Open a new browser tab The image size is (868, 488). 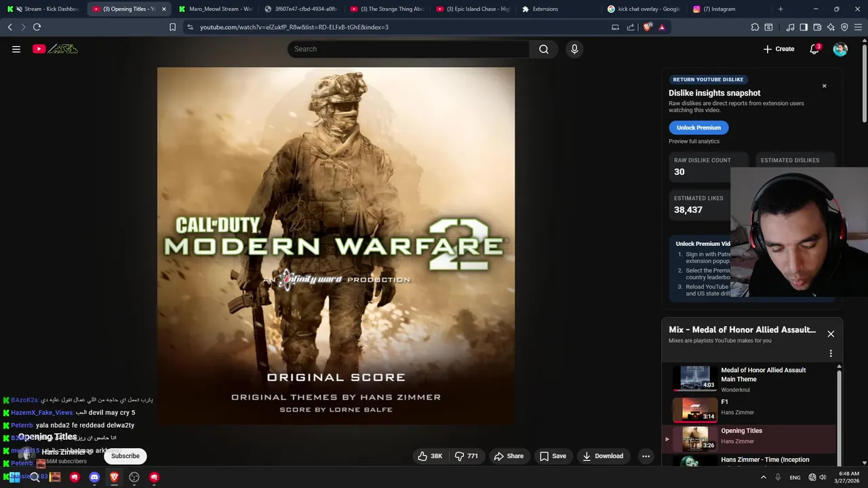click(x=781, y=9)
